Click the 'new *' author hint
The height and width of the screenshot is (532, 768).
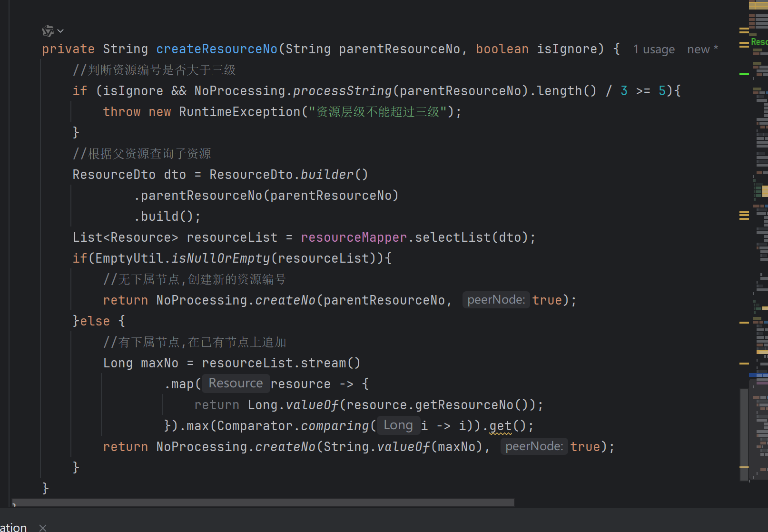(702, 49)
